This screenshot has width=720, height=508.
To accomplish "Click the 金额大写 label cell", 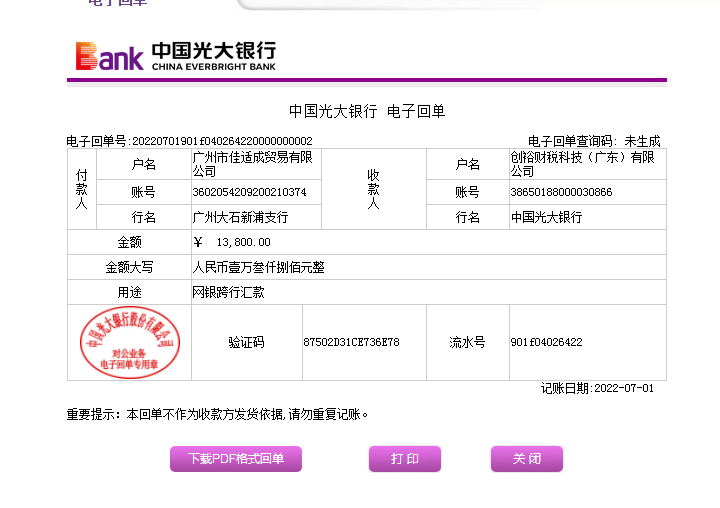I will [x=129, y=267].
